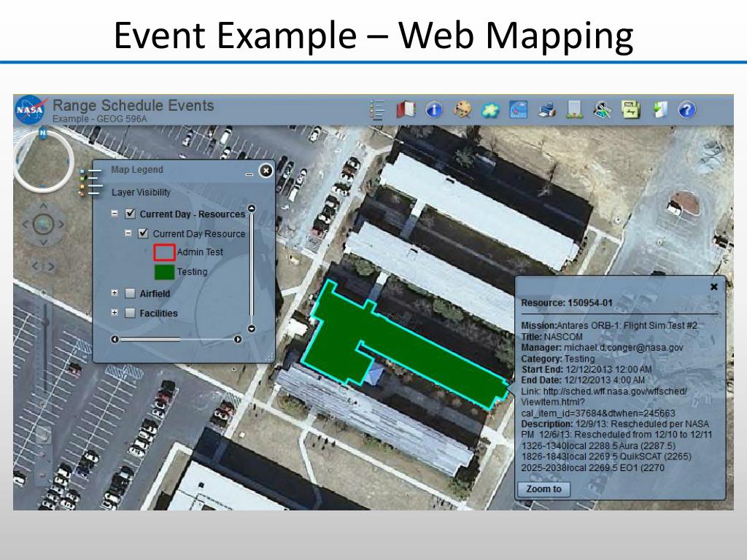Enable the Airfield layer checkbox
Screen dimensions: 747x560
click(x=130, y=293)
